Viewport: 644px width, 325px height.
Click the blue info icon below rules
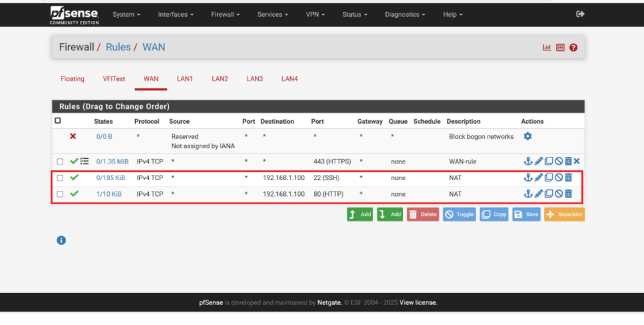61,241
